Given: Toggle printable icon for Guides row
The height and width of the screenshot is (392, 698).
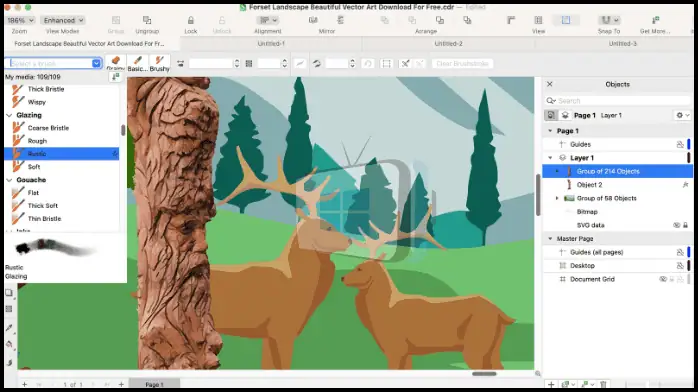Looking at the screenshot, I should point(680,144).
